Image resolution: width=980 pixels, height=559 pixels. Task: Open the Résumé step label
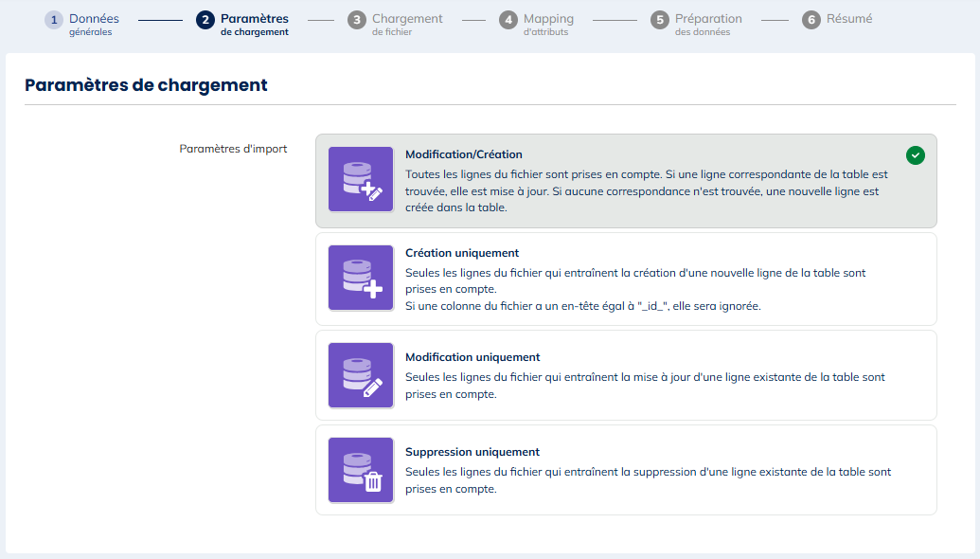[849, 19]
